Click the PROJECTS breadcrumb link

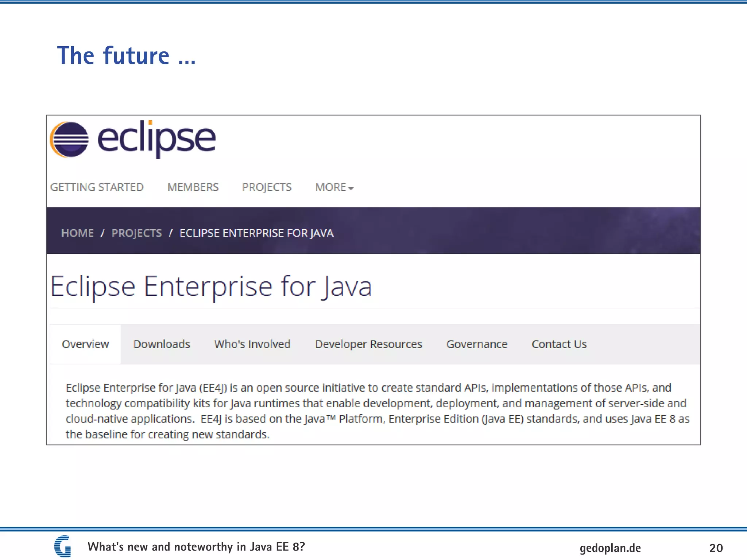(x=137, y=233)
